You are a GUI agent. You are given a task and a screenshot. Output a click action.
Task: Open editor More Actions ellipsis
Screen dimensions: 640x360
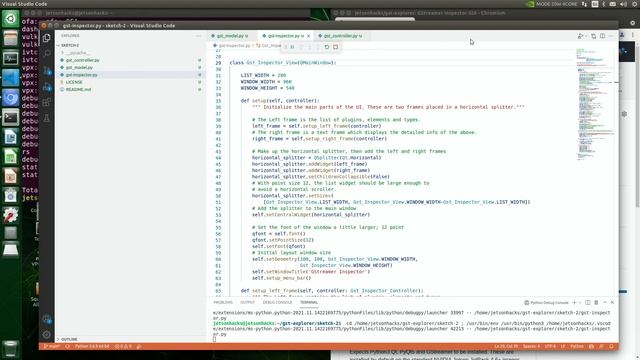611,36
